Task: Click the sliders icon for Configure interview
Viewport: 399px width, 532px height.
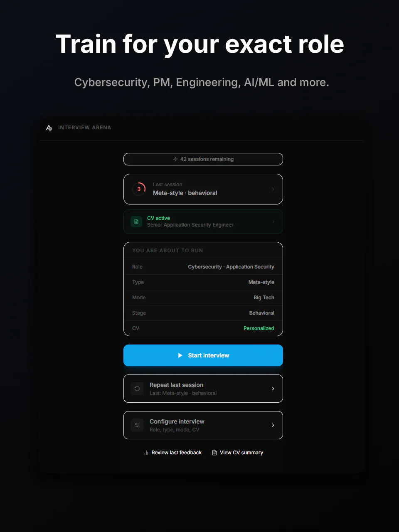Action: click(x=137, y=425)
